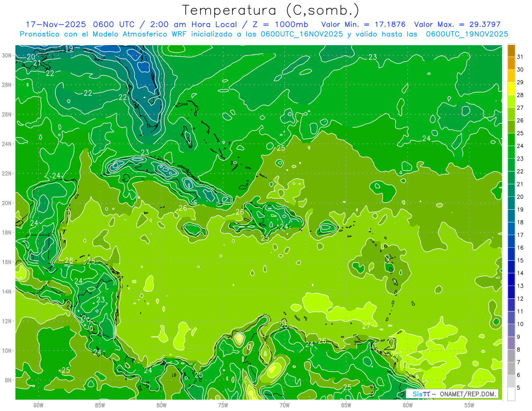Image resolution: width=532 pixels, height=411 pixels.
Task: Click value "30" on the color scale
Action: pos(520,70)
